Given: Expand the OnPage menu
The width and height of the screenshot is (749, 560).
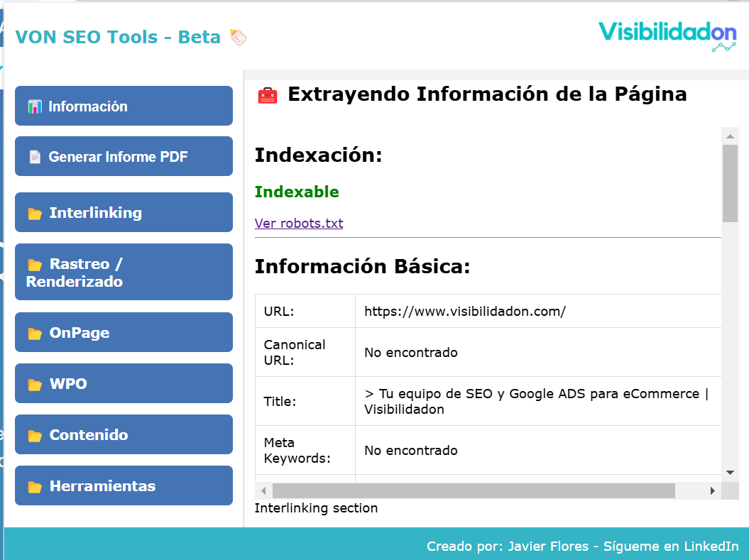Looking at the screenshot, I should tap(124, 331).
